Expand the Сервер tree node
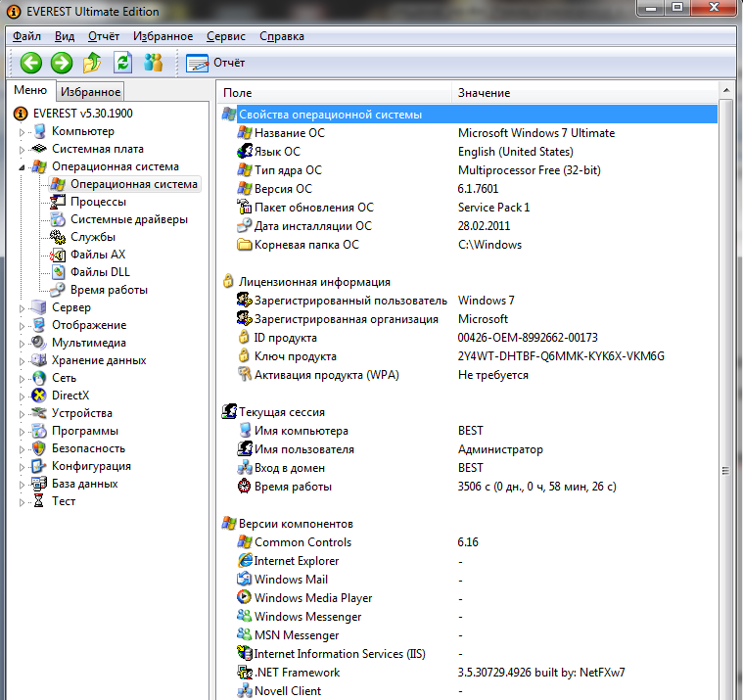Screen dimensions: 743x700 (22, 308)
